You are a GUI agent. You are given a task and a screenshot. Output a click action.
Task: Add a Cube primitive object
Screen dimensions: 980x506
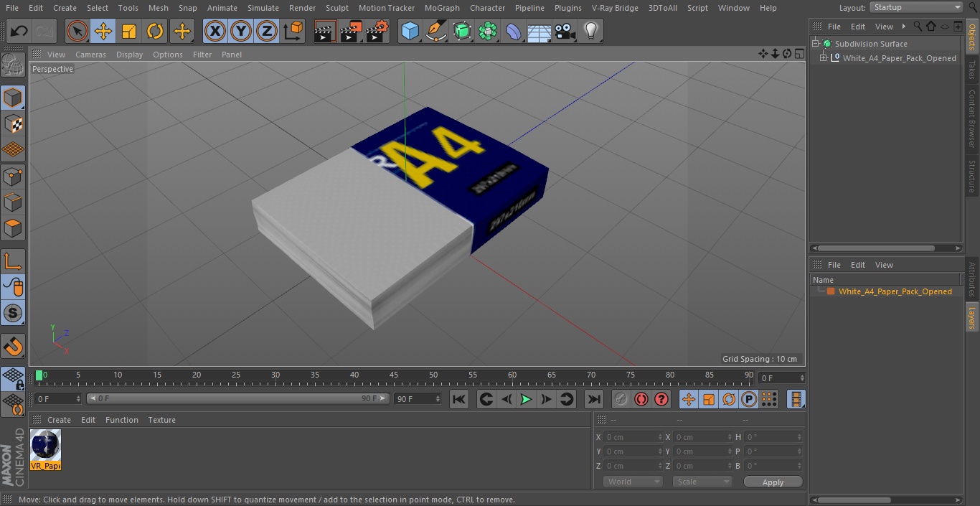coord(410,31)
